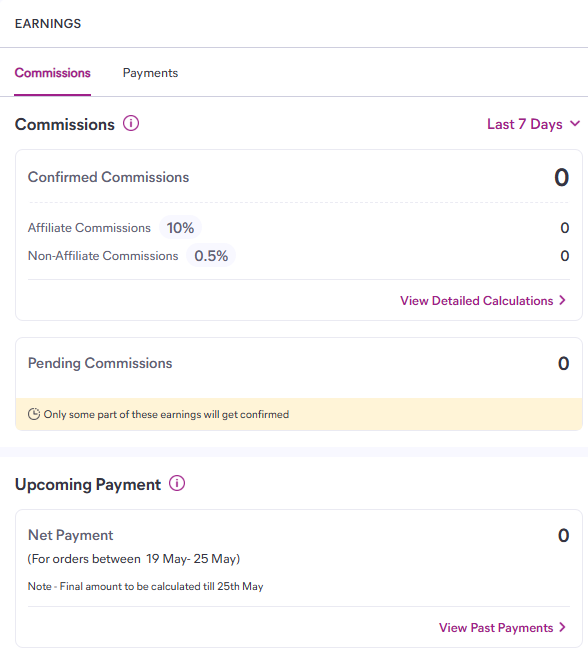The image size is (588, 655).
Task: Click the Net Payment label
Action: [71, 535]
